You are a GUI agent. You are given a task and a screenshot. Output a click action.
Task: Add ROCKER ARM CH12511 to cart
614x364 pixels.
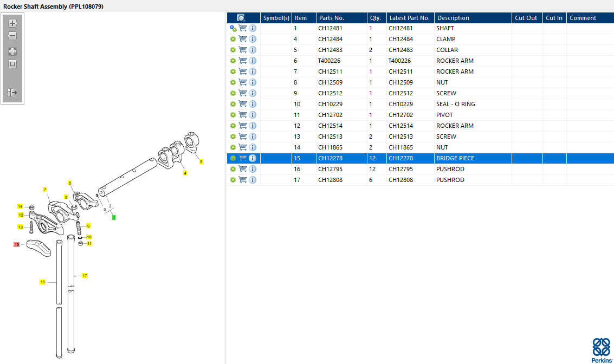[243, 71]
